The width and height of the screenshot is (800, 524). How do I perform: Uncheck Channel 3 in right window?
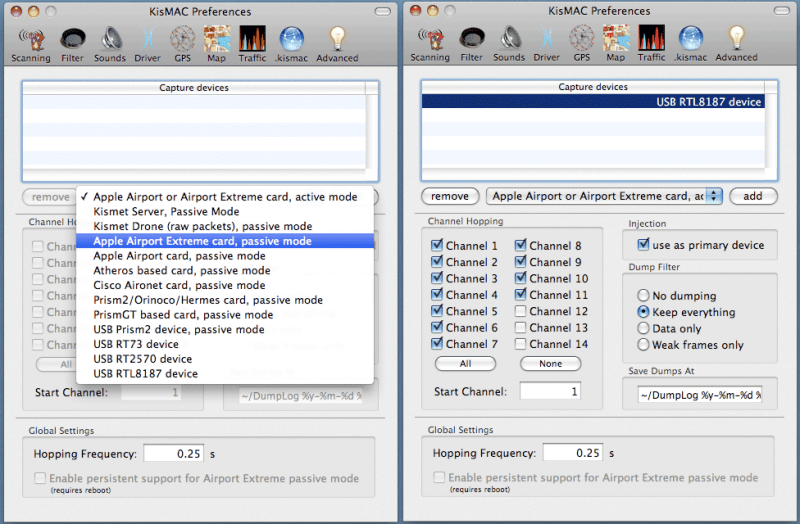click(437, 278)
